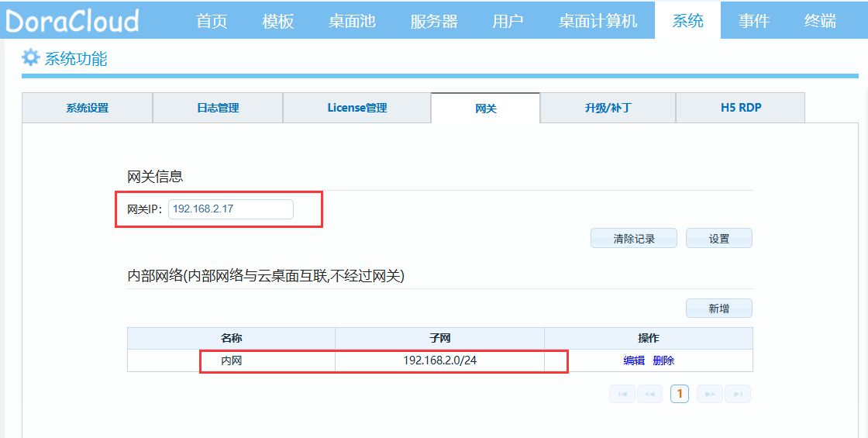Select page number 1 in pagination
This screenshot has height=438, width=868.
click(680, 394)
